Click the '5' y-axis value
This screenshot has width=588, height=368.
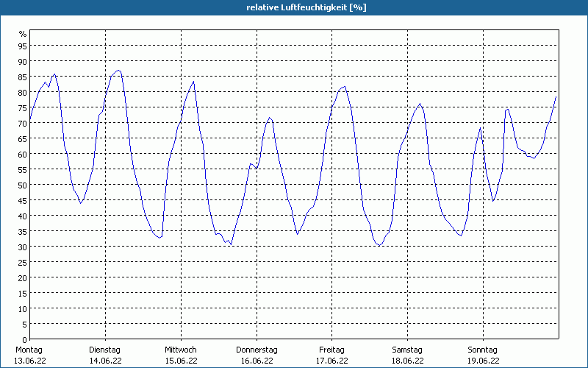25,325
